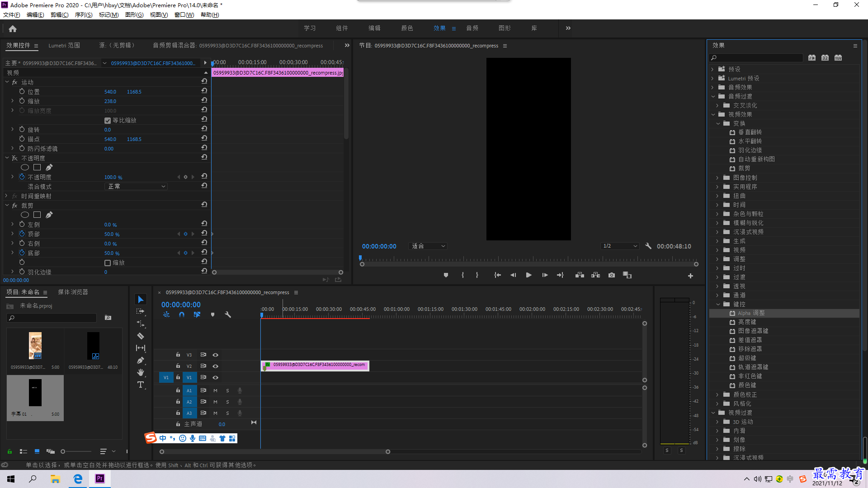Toggle lock on track V2
The image size is (868, 488).
[x=178, y=366]
